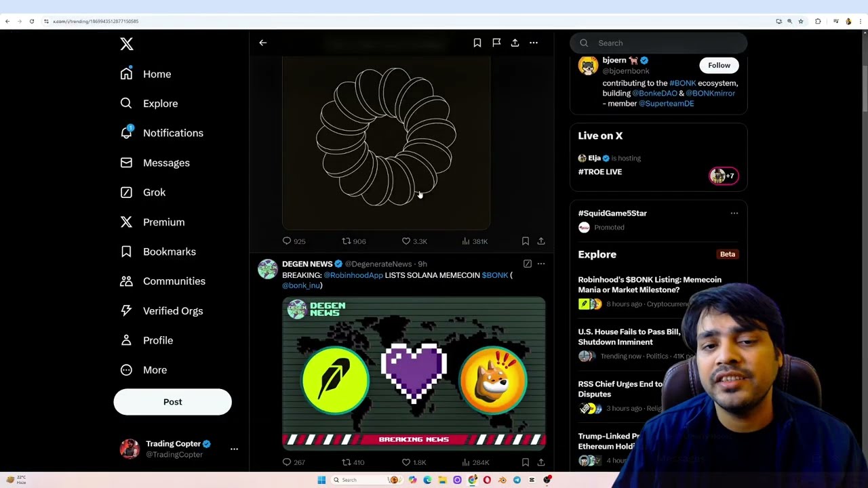Image resolution: width=868 pixels, height=488 pixels.
Task: Share this trend using the header icon
Action: click(515, 43)
